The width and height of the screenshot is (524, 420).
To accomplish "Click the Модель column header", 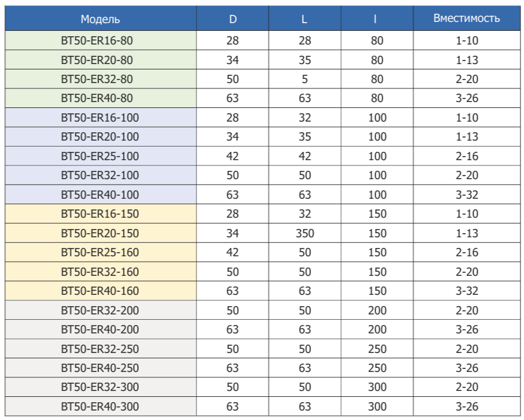I will tap(100, 19).
